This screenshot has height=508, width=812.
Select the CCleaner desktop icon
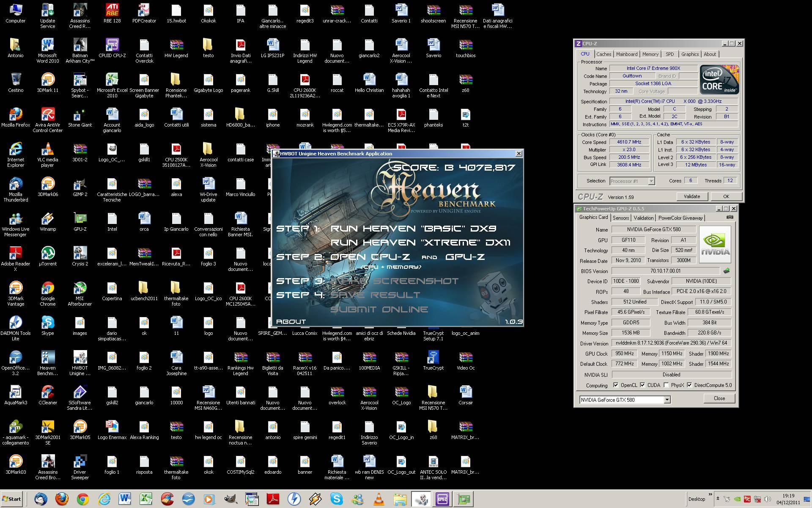click(47, 395)
